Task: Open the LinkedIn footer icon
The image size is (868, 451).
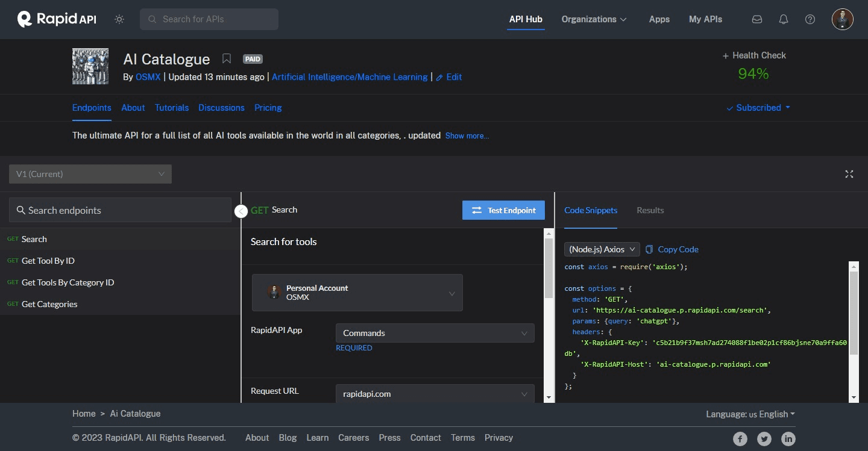Action: click(788, 439)
